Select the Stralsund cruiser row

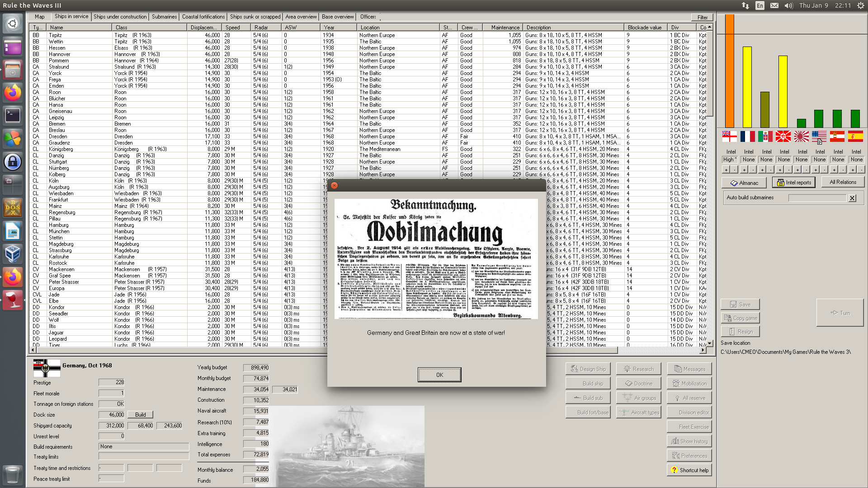point(368,67)
